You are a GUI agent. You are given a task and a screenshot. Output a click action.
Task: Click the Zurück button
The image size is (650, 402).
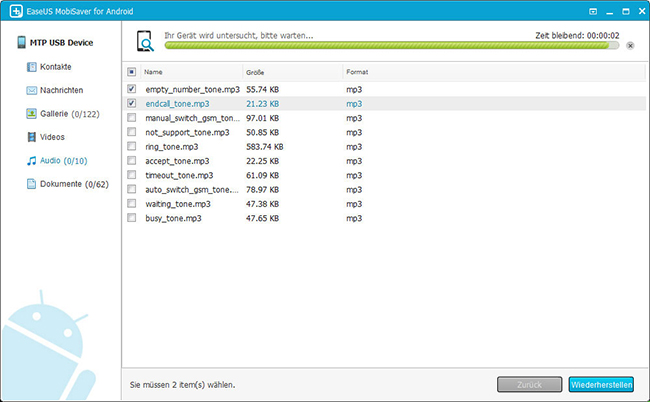pyautogui.click(x=528, y=384)
